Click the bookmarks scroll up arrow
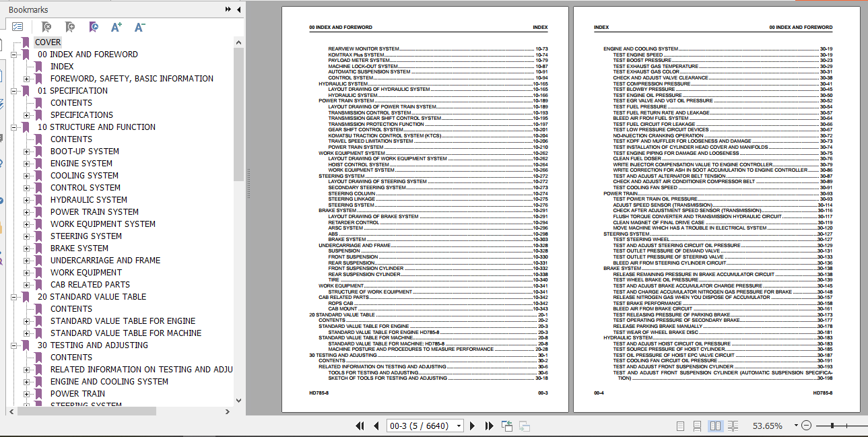 [238, 42]
